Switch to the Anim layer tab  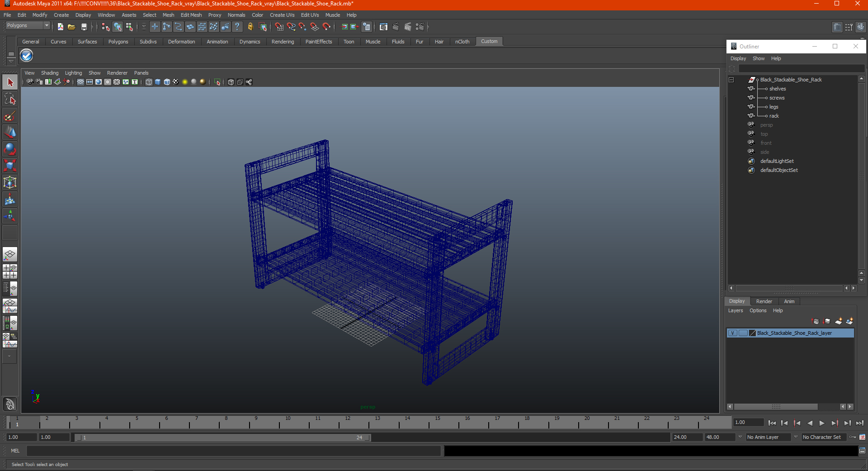tap(789, 301)
